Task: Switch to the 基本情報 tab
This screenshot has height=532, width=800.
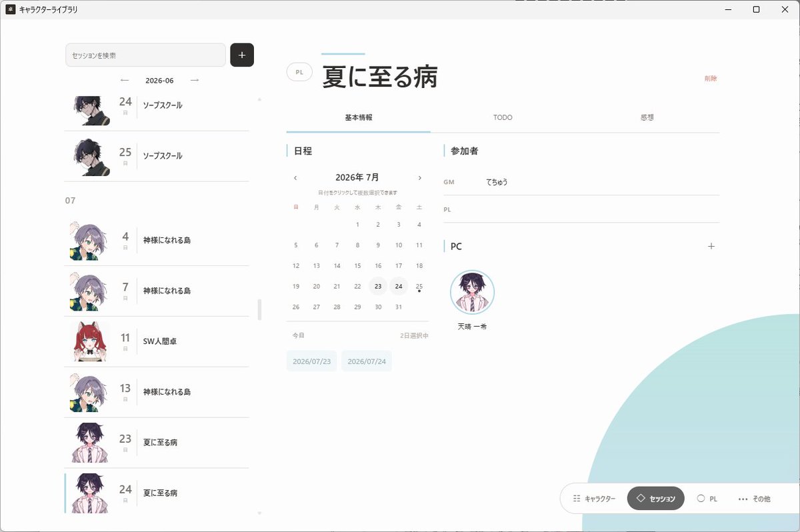Action: click(359, 117)
